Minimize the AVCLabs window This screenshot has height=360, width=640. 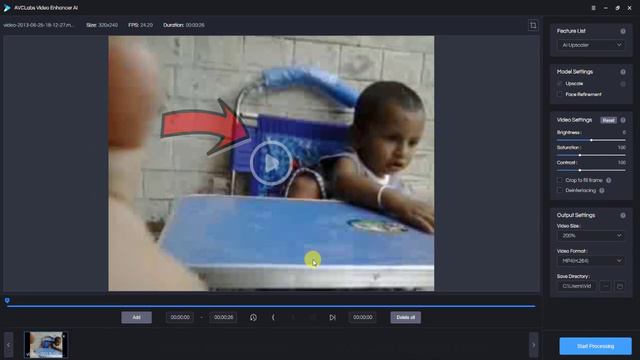click(x=606, y=8)
